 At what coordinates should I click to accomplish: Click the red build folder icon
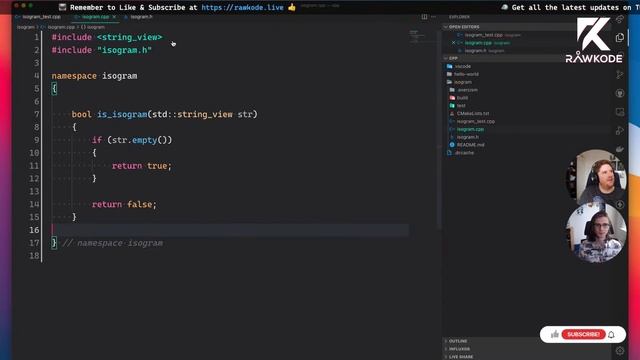(x=452, y=98)
